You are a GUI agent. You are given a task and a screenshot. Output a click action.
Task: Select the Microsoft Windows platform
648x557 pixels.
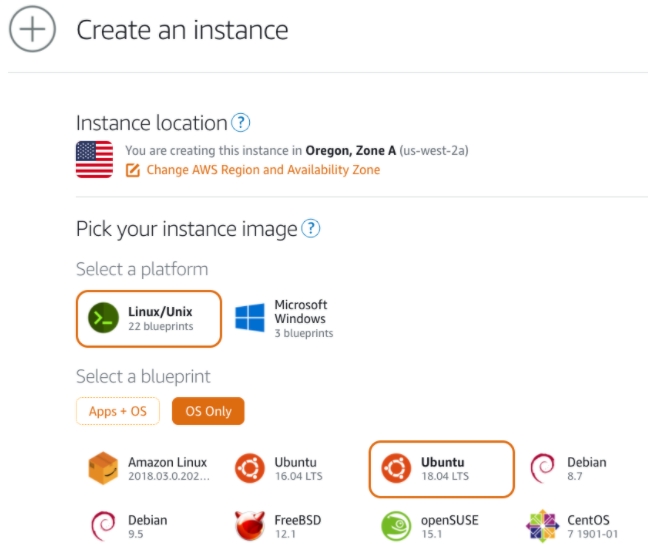pyautogui.click(x=284, y=319)
